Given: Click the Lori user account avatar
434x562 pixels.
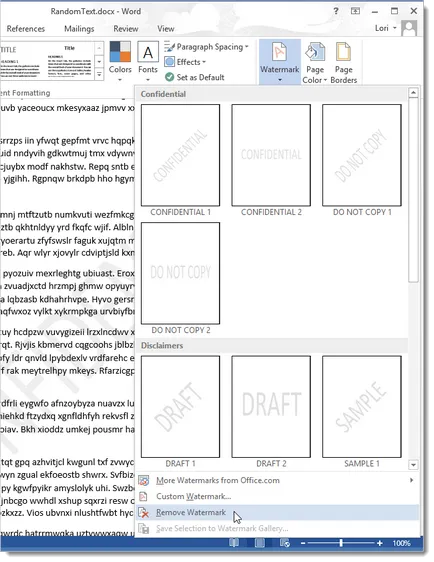Looking at the screenshot, I should (x=409, y=28).
